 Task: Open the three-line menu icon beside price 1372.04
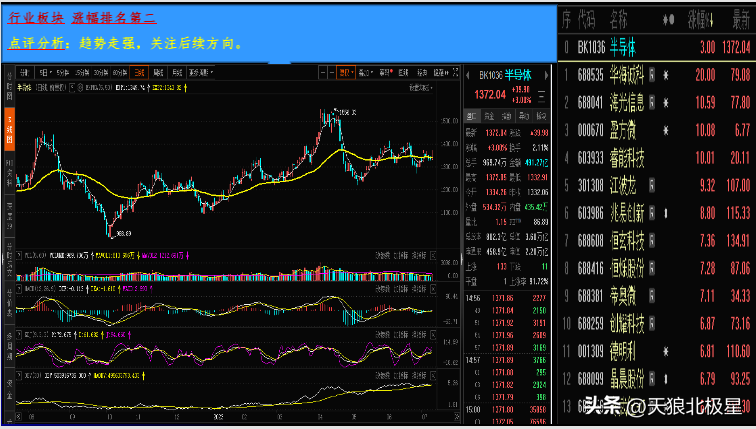[541, 94]
